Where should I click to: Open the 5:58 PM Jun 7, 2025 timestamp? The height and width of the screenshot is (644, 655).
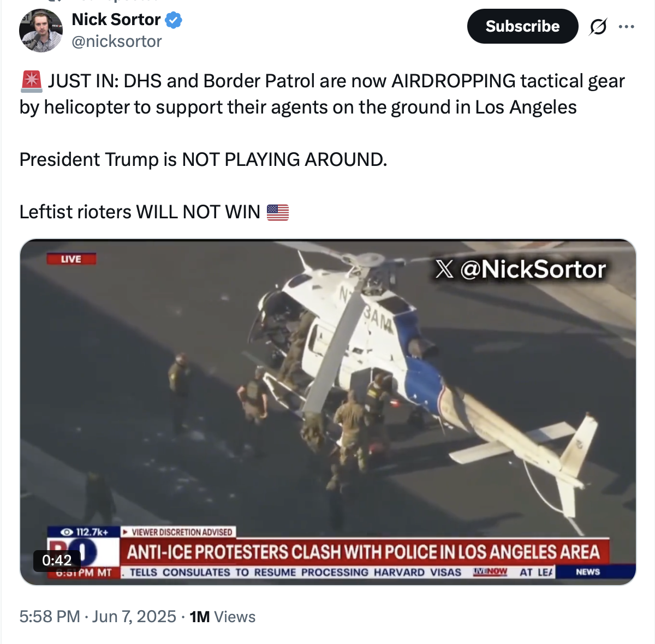[x=98, y=617]
